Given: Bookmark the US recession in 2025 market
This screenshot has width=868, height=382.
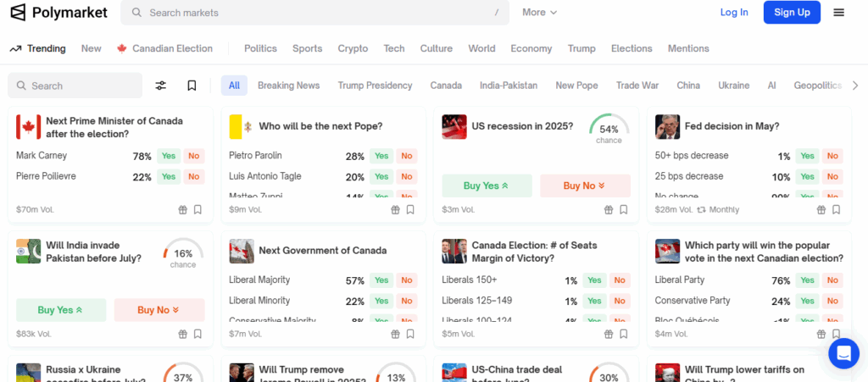Looking at the screenshot, I should coord(623,209).
